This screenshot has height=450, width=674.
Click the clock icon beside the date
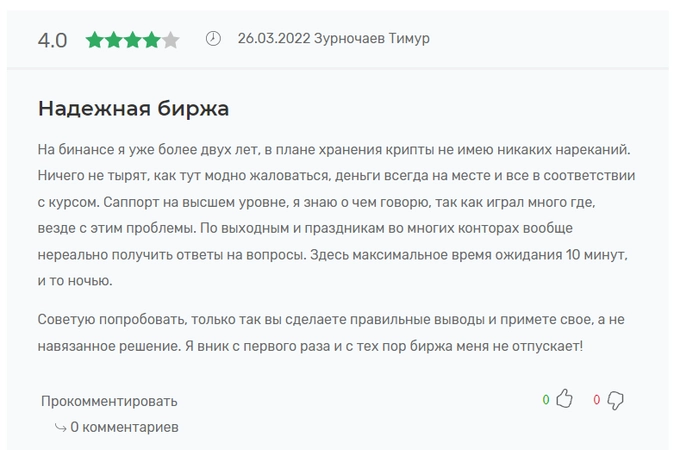(213, 39)
